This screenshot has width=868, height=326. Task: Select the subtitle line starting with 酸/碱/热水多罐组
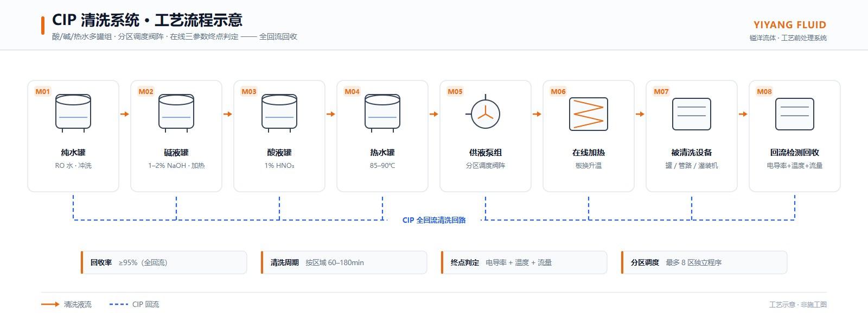[x=175, y=37]
